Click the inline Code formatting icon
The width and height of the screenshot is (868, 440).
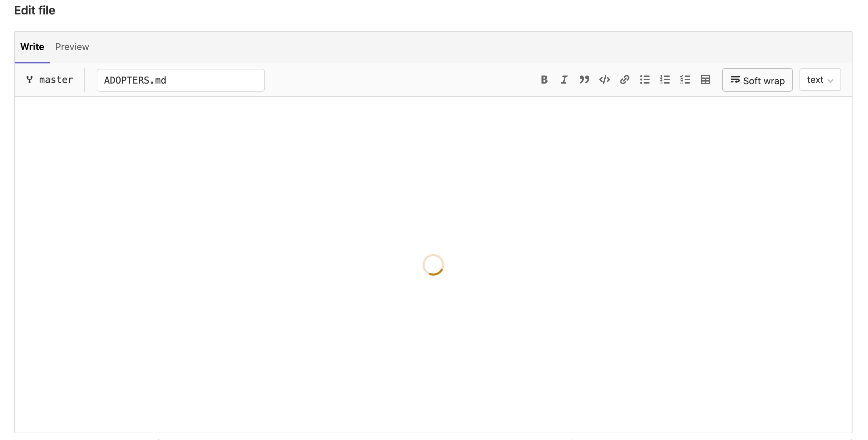[605, 80]
